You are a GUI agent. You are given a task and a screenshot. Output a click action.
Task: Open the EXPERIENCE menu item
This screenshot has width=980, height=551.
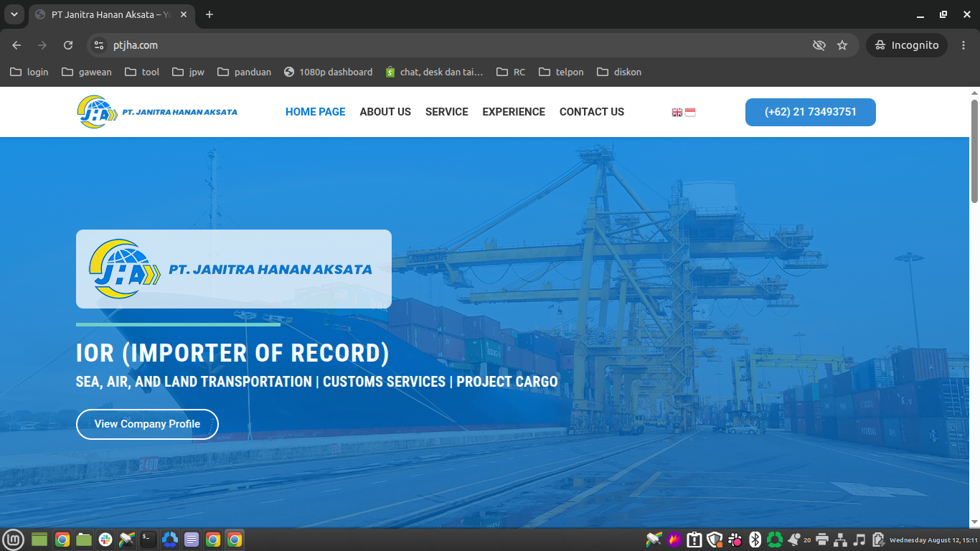[x=514, y=112]
